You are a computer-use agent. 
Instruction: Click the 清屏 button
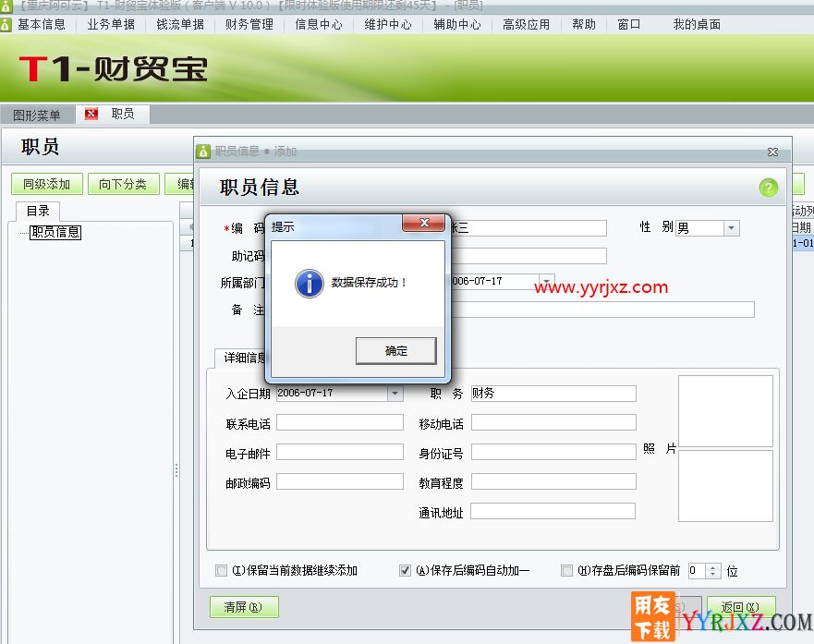pyautogui.click(x=244, y=607)
